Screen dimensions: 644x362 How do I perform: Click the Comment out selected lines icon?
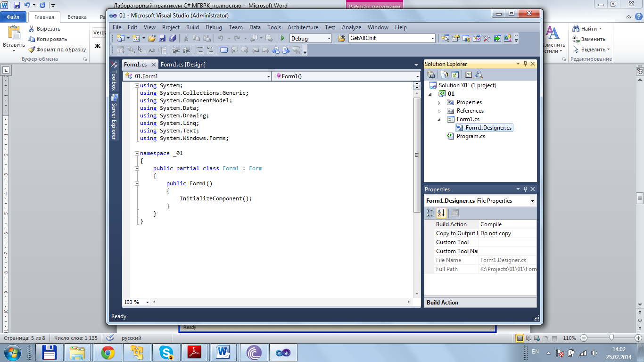(200, 49)
